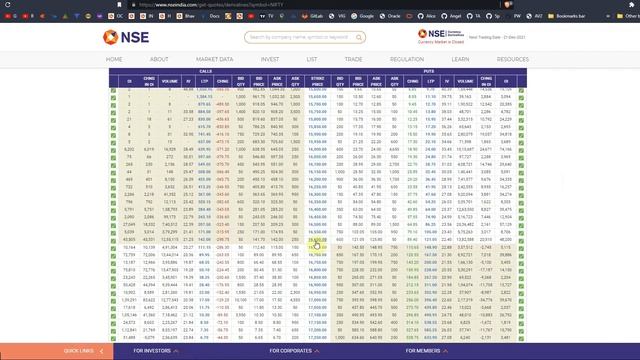This screenshot has height=360, width=640.
Task: Click the puts-side OI column header at far right
Action: (x=506, y=81)
